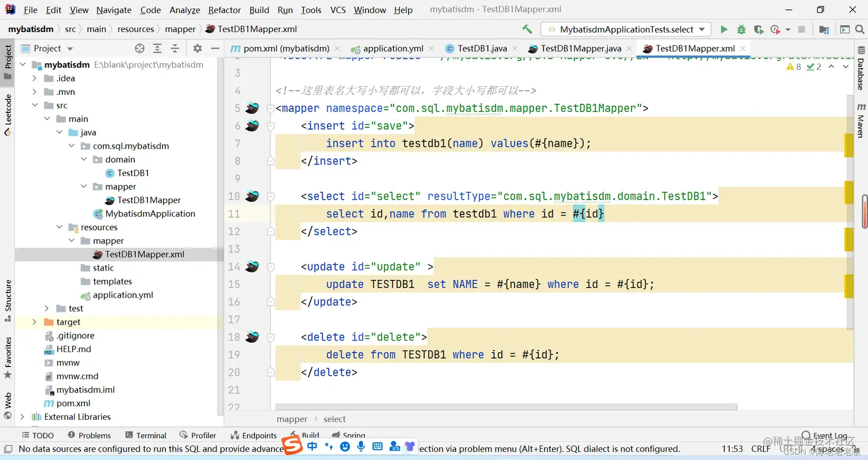The width and height of the screenshot is (868, 460).
Task: Open the TODO tool window
Action: click(37, 435)
